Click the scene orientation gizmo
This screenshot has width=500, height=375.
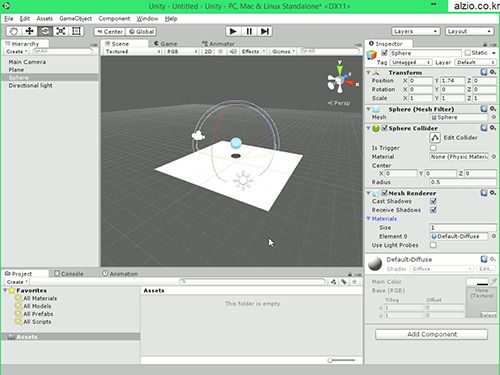click(341, 80)
